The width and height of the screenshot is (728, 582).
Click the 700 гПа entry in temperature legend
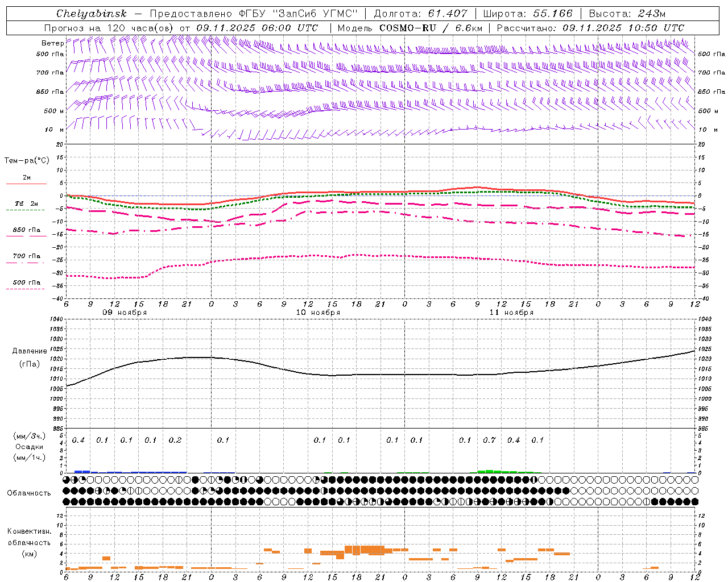(x=26, y=256)
